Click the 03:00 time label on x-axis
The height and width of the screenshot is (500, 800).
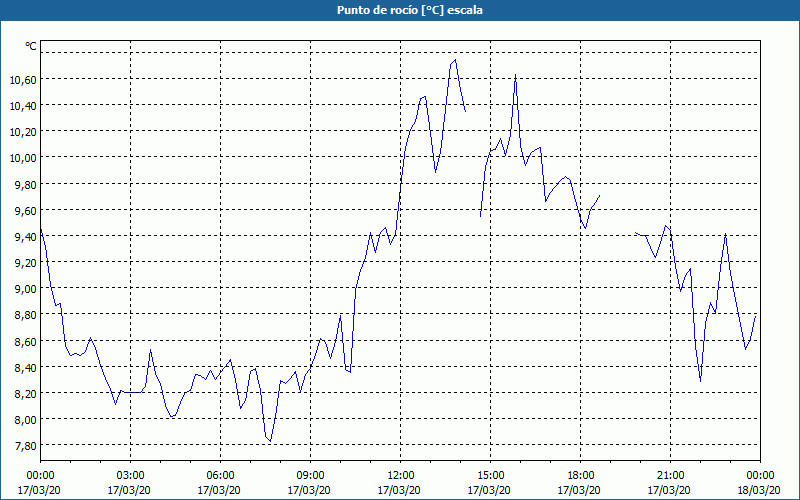pyautogui.click(x=130, y=475)
